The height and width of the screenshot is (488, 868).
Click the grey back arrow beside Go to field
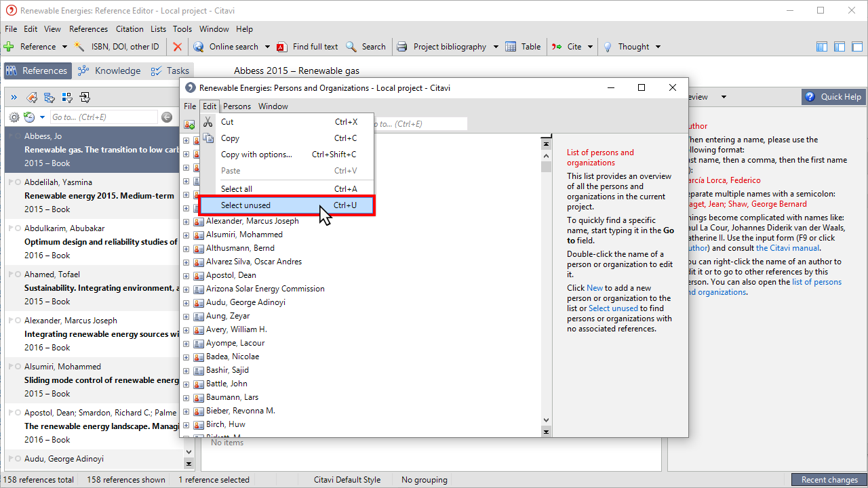(167, 117)
